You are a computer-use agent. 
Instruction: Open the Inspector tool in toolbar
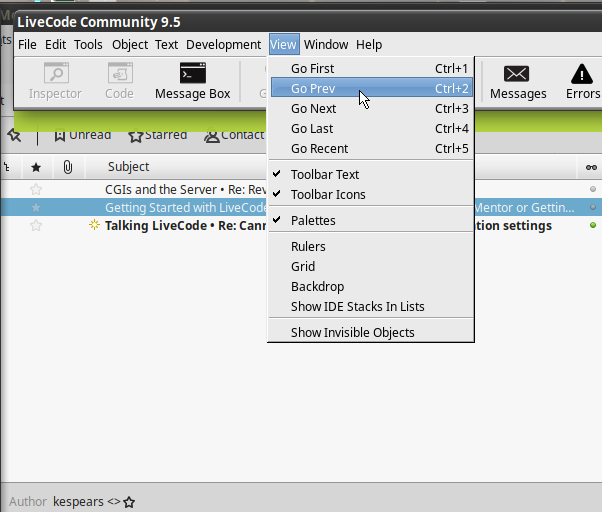[x=55, y=81]
